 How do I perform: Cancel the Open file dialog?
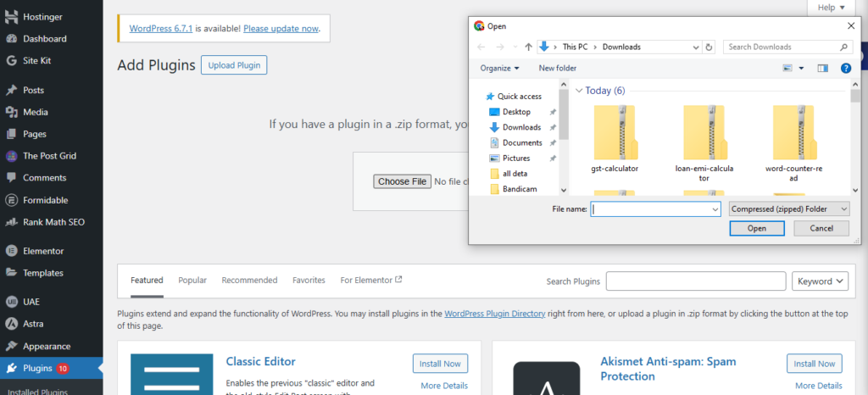[821, 229]
